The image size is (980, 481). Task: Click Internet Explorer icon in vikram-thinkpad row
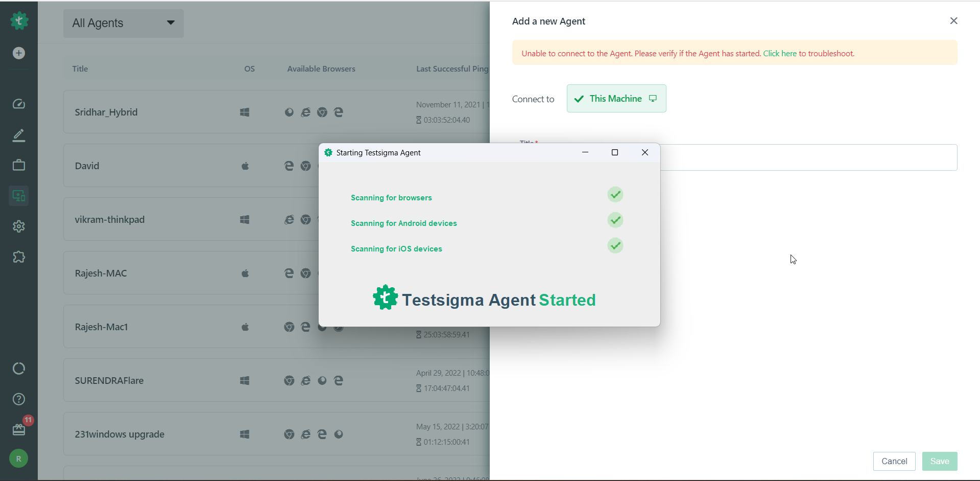click(289, 220)
